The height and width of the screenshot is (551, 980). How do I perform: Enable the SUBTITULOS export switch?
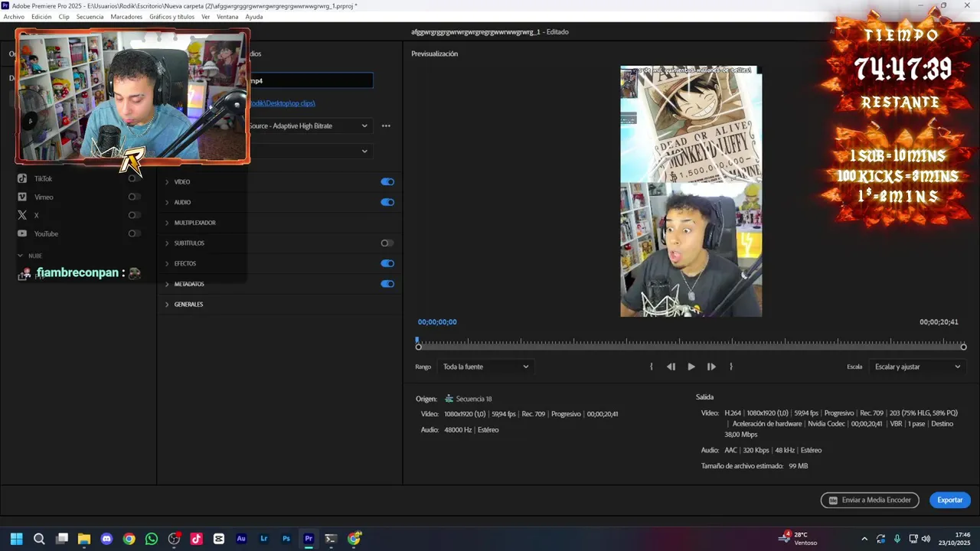[x=387, y=243]
